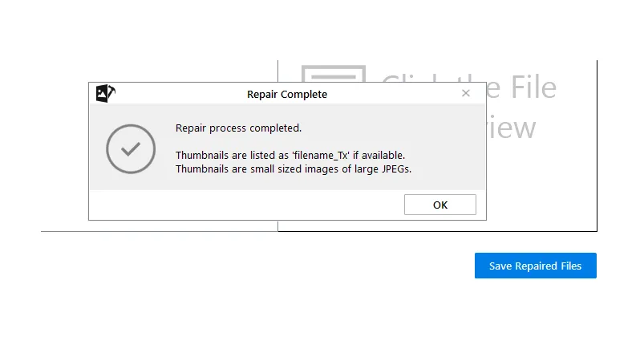The width and height of the screenshot is (644, 341).
Task: Click the preview placeholder icon behind the dialog
Action: pyautogui.click(x=333, y=73)
